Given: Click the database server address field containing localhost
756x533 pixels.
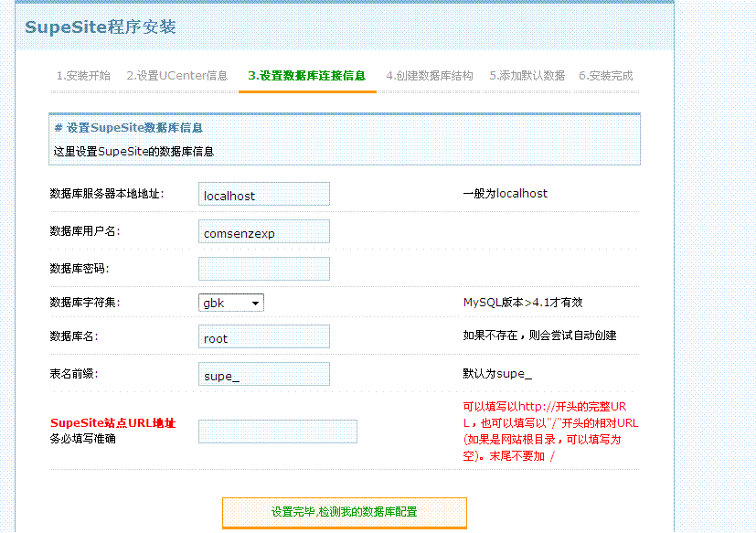Looking at the screenshot, I should point(264,194).
